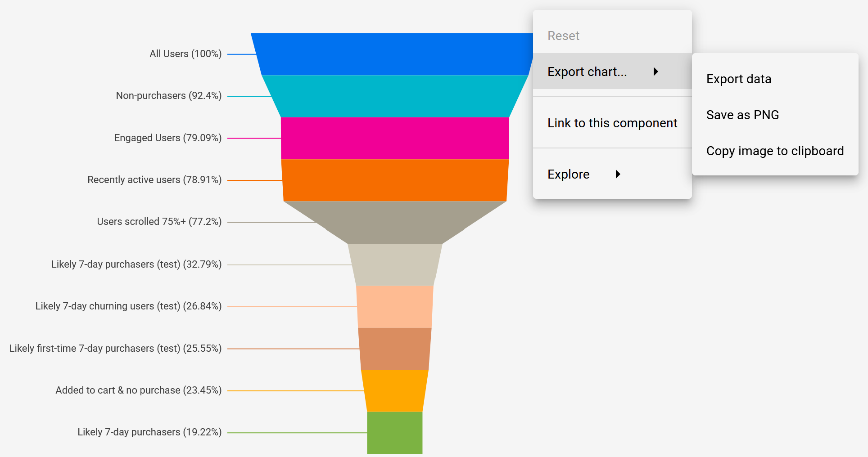This screenshot has height=457, width=868.
Task: Click the greyed-out Reset entry
Action: (612, 36)
